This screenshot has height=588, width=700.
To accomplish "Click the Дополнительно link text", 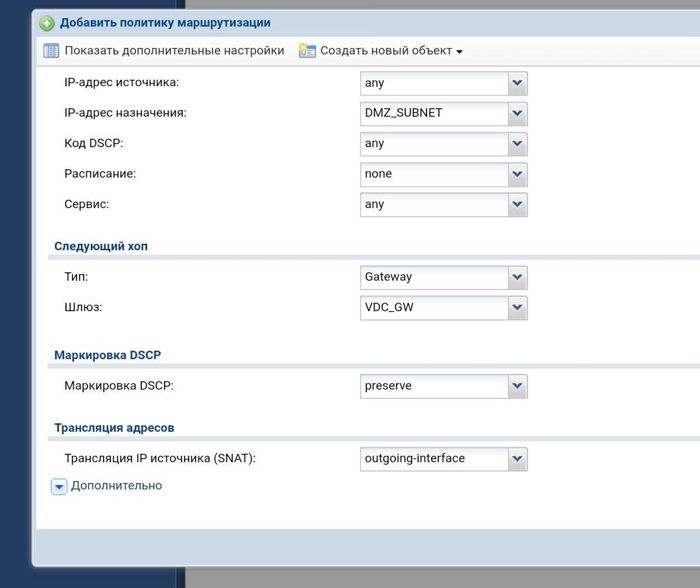I will coord(117,486).
